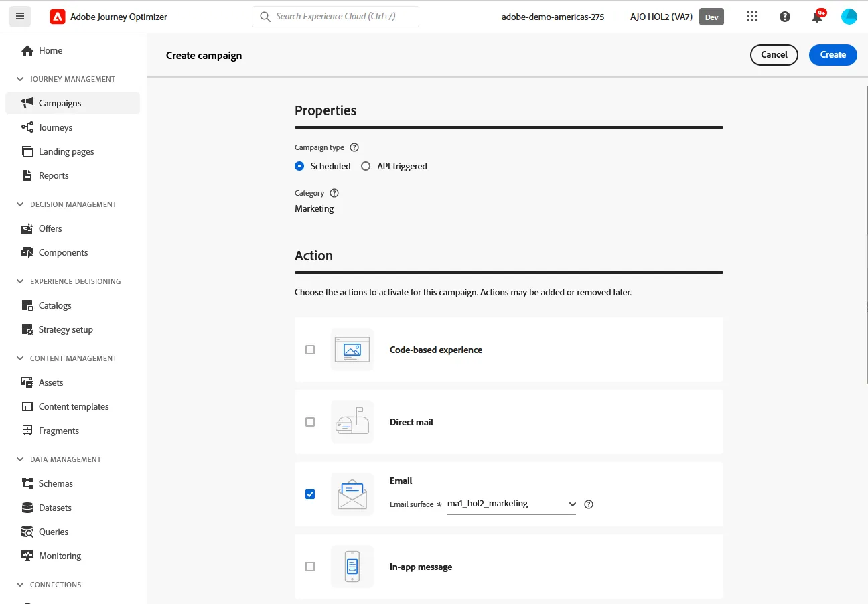The height and width of the screenshot is (604, 868).
Task: Collapse the Data Management section
Action: (x=20, y=459)
